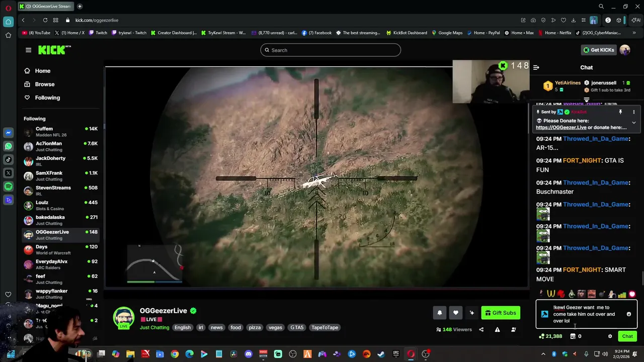The width and height of the screenshot is (644, 362).
Task: Open chat settings gear
Action: tap(610, 336)
